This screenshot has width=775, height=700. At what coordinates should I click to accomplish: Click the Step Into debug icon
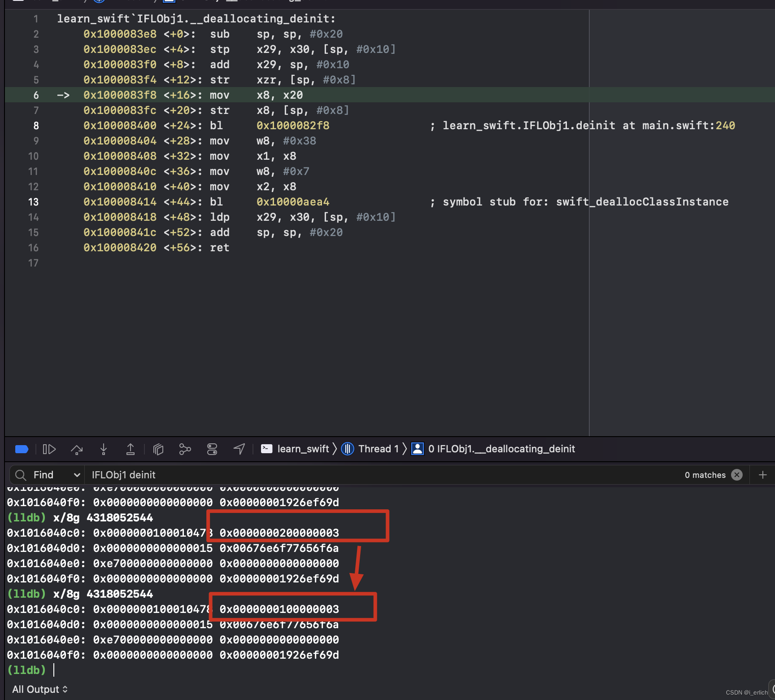[104, 449]
